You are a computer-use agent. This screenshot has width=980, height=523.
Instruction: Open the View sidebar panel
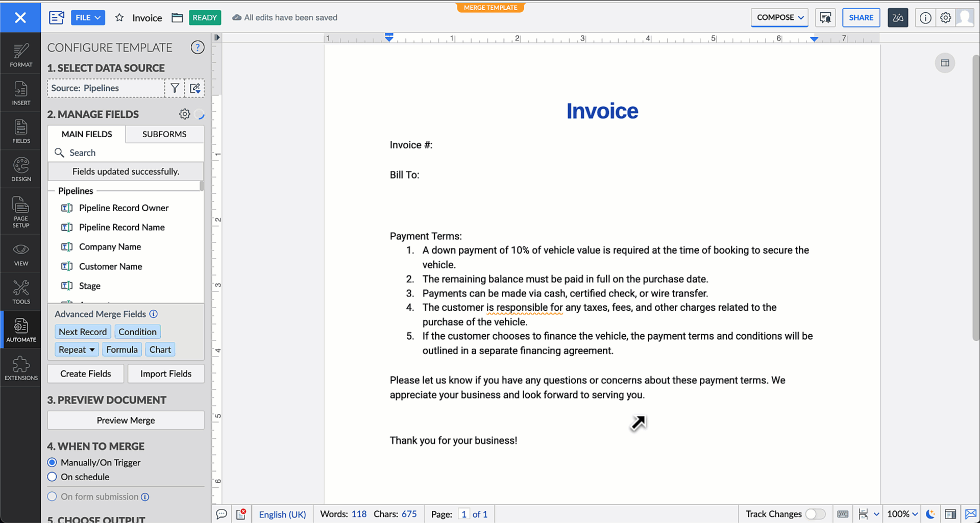(21, 254)
